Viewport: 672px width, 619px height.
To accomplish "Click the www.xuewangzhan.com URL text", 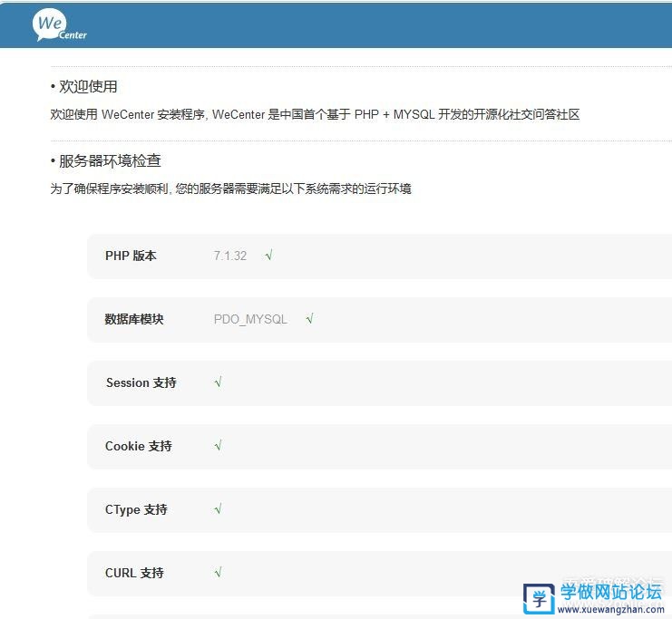I will coord(611,610).
